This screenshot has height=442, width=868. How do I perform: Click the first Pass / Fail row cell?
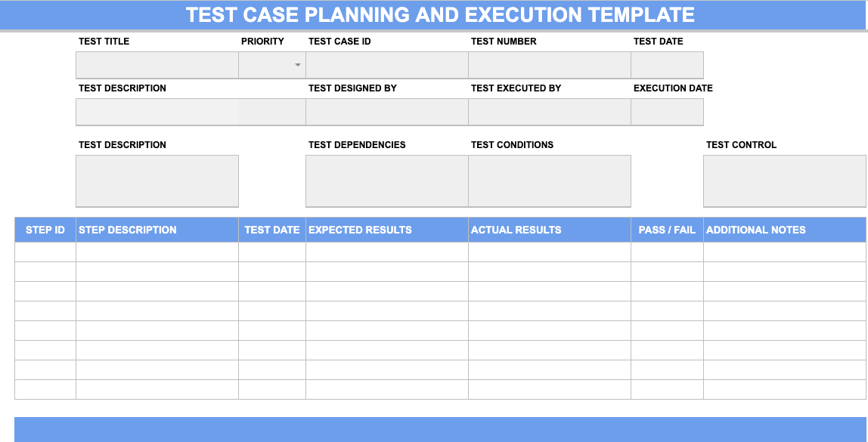tap(667, 252)
